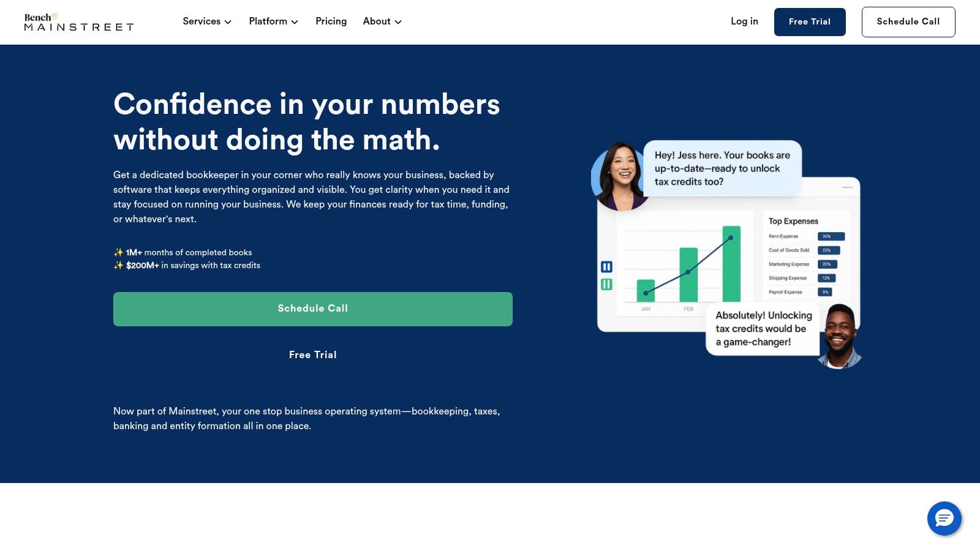Click the green Schedule Call button
This screenshot has width=980, height=551.
(313, 309)
